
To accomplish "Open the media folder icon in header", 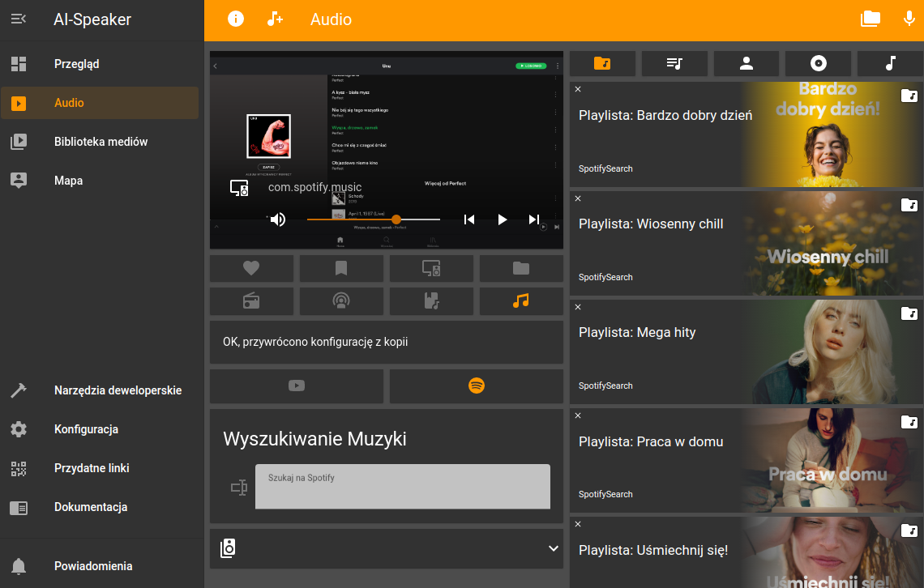I will coord(871,19).
